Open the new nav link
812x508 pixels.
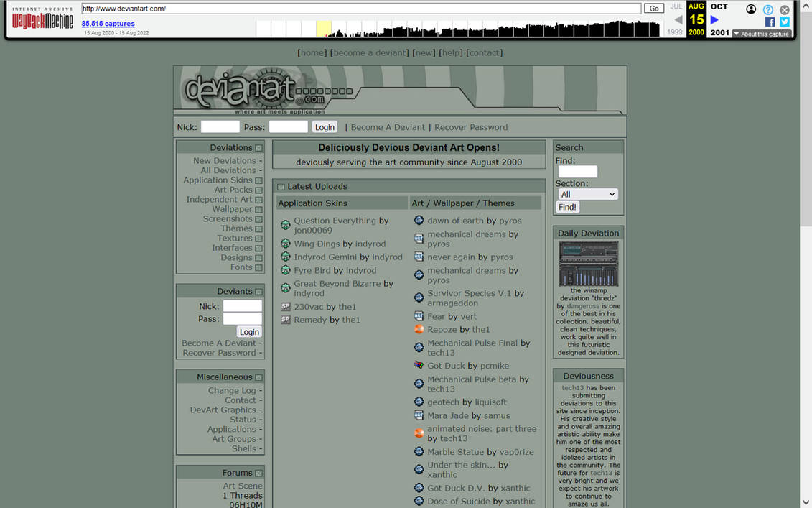[424, 53]
